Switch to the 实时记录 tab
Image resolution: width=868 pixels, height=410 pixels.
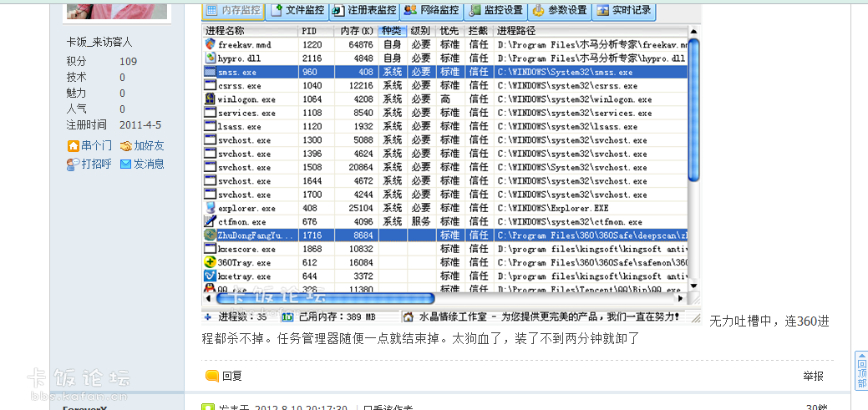click(x=624, y=11)
